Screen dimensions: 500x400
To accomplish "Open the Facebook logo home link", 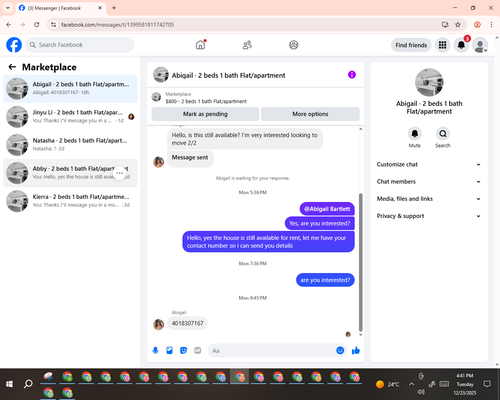I will (x=14, y=45).
